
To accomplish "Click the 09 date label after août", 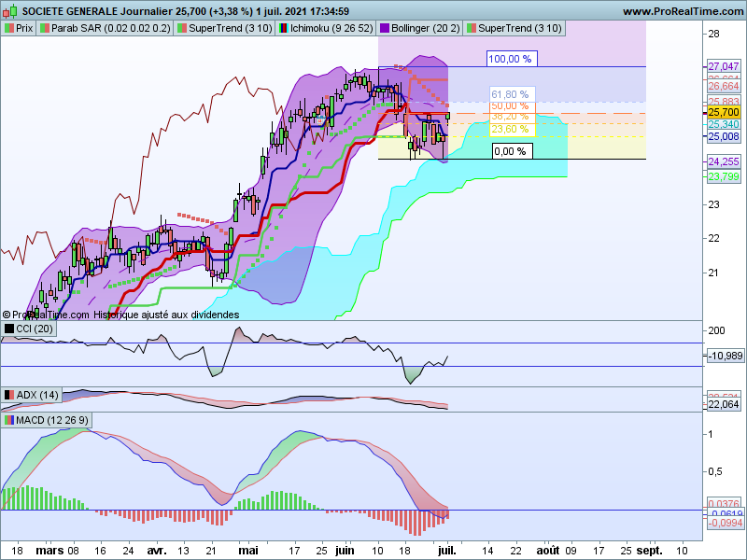I will (571, 551).
